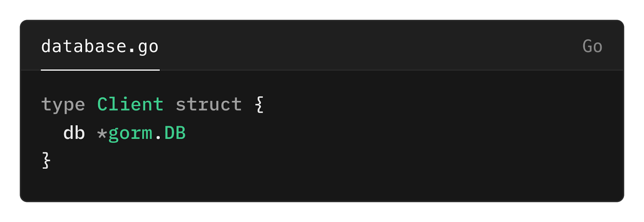
Task: Click the indentation space before 'db'
Action: (x=52, y=133)
